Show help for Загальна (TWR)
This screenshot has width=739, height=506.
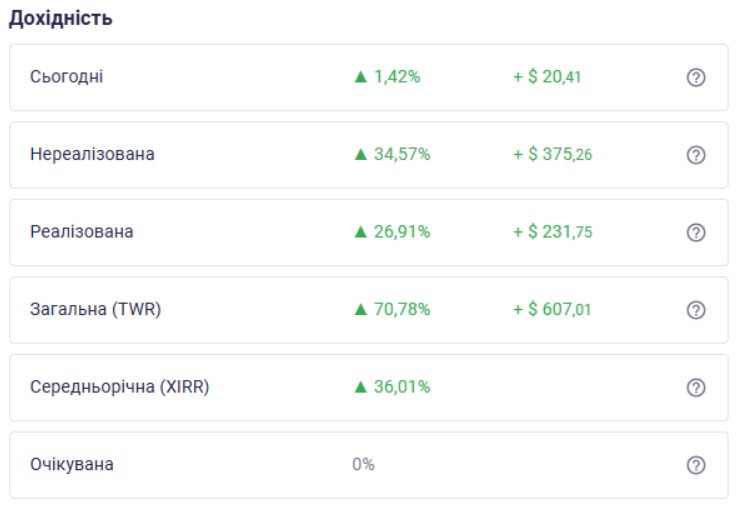(x=697, y=310)
